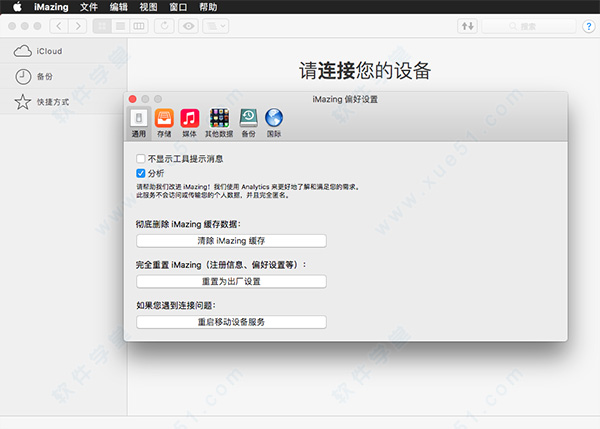
Task: Open the 编辑 menu
Action: tap(119, 7)
